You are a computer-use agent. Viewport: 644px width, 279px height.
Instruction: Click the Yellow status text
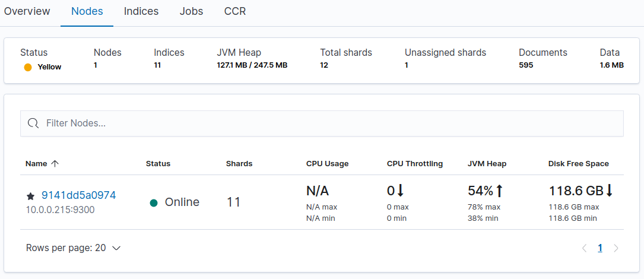pos(49,67)
